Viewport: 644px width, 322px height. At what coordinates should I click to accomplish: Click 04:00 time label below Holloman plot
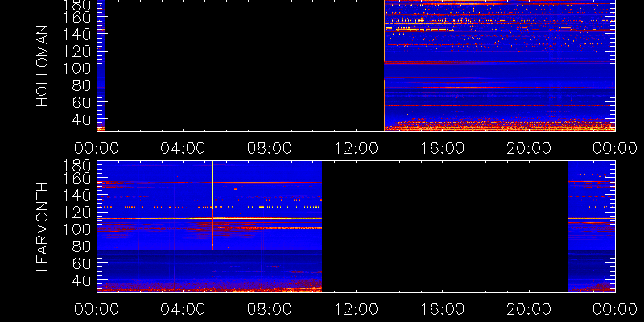click(183, 148)
